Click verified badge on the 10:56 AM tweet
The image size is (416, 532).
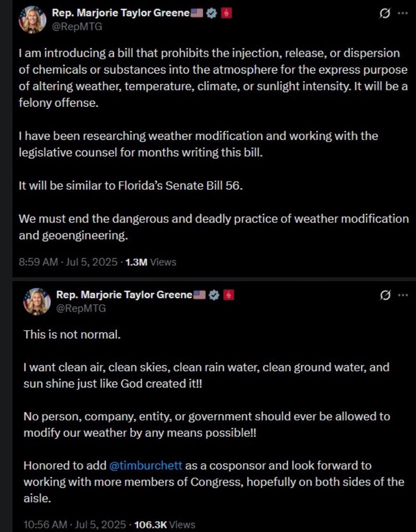click(x=215, y=295)
